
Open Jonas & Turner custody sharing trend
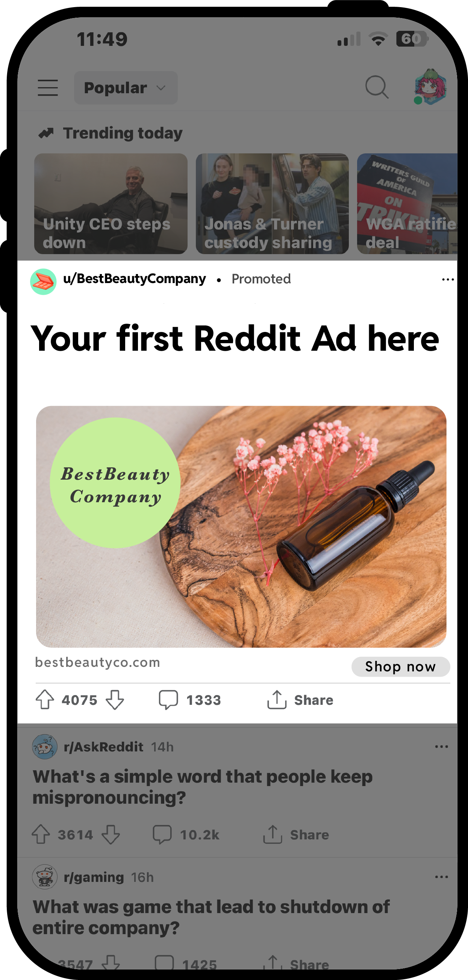[272, 203]
